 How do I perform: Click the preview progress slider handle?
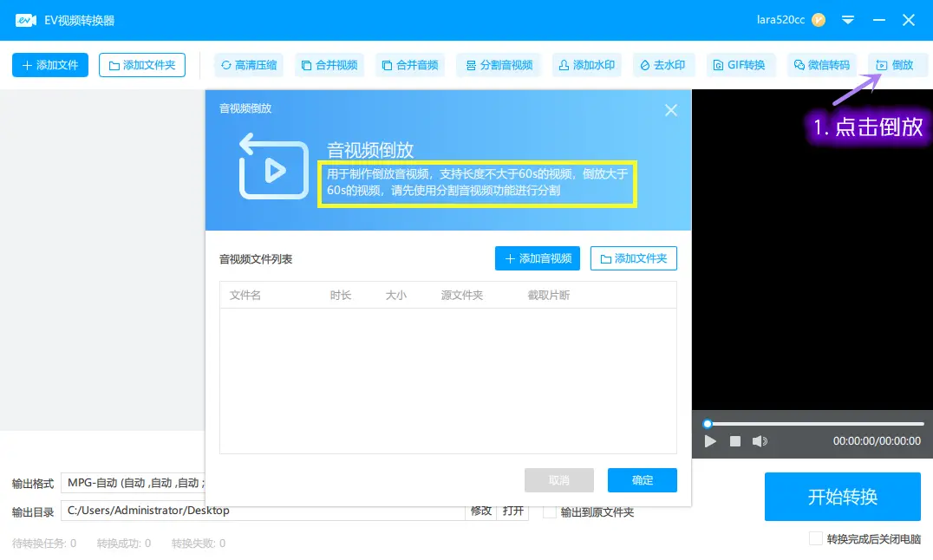(707, 424)
